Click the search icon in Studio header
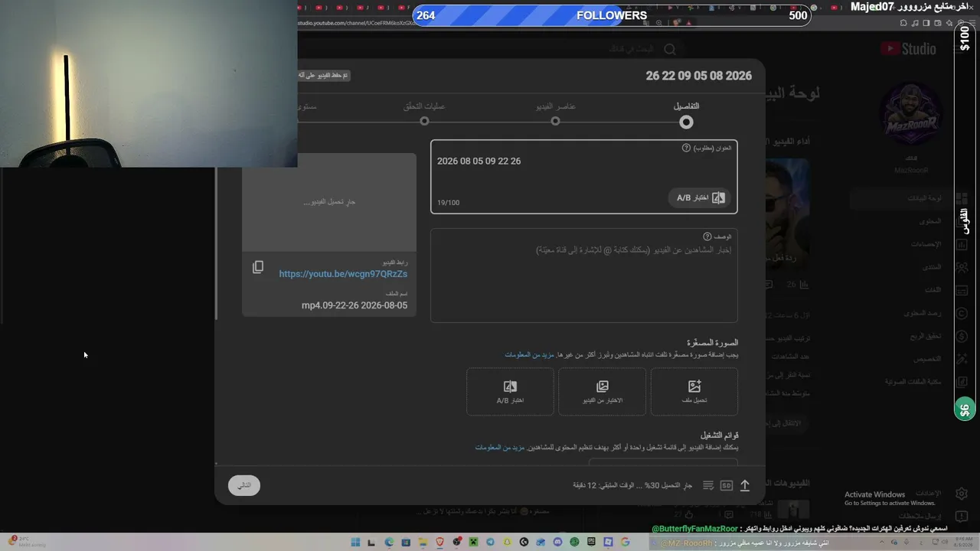Image resolution: width=980 pixels, height=551 pixels. [670, 49]
